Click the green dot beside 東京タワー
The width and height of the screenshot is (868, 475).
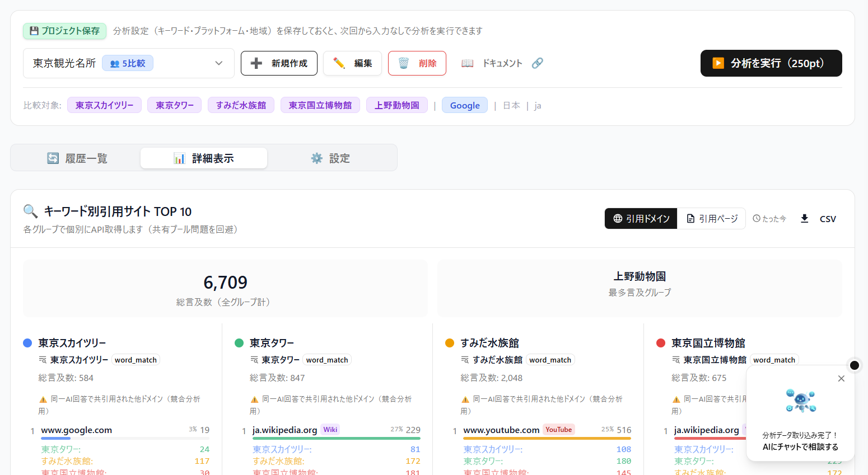pyautogui.click(x=239, y=343)
